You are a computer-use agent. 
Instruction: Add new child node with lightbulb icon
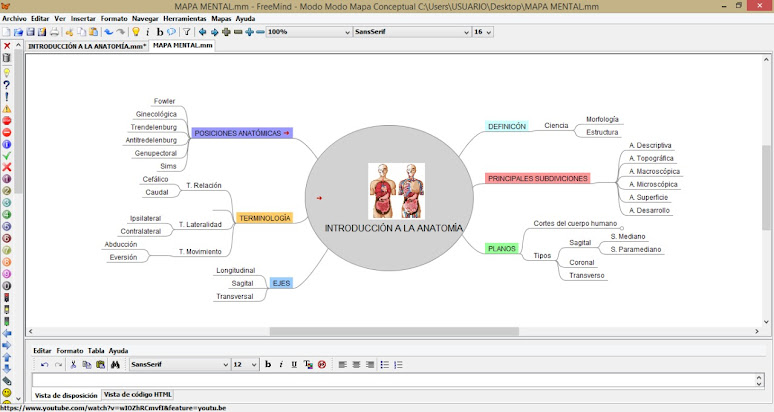pyautogui.click(x=136, y=32)
